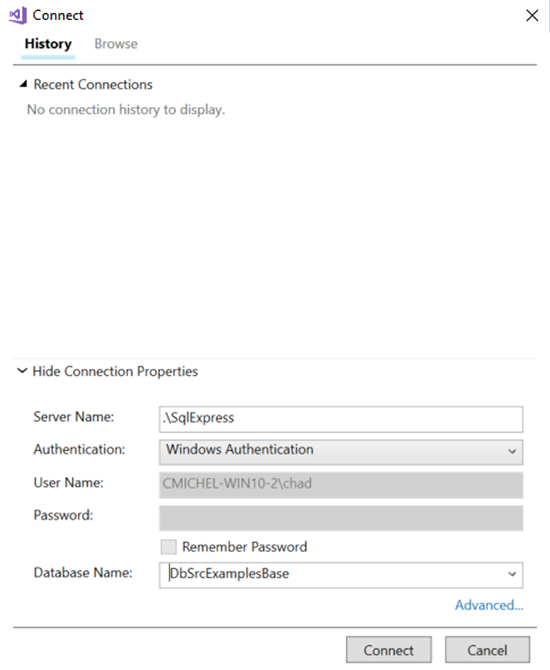Viewport: 550px width, 670px height.
Task: Open the Advanced... link
Action: pos(489,605)
